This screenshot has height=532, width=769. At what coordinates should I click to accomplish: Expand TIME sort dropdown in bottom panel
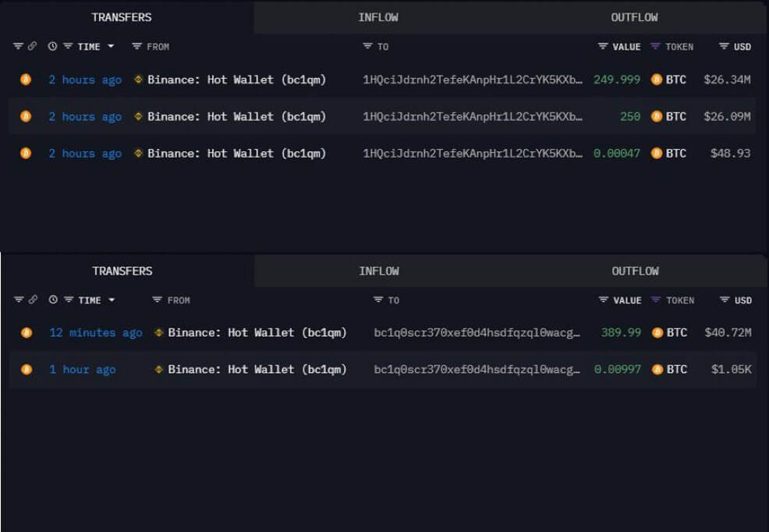112,300
